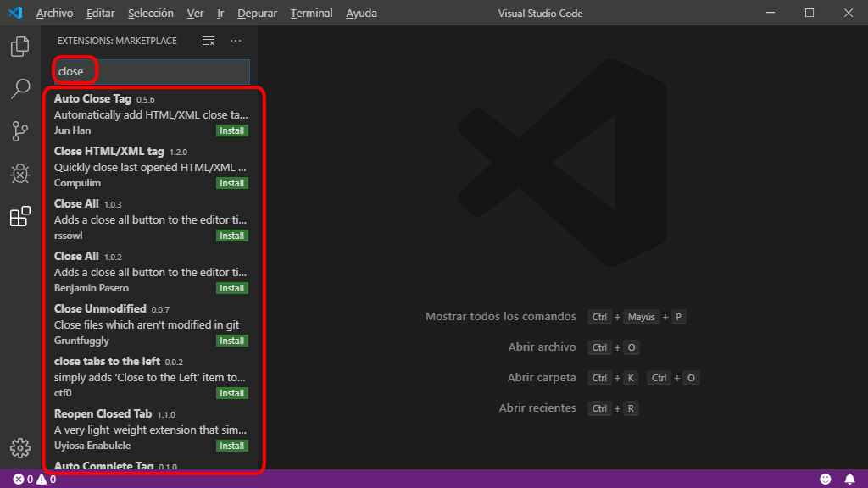The height and width of the screenshot is (488, 868).
Task: Click publisher name Jun Han
Action: click(x=73, y=130)
